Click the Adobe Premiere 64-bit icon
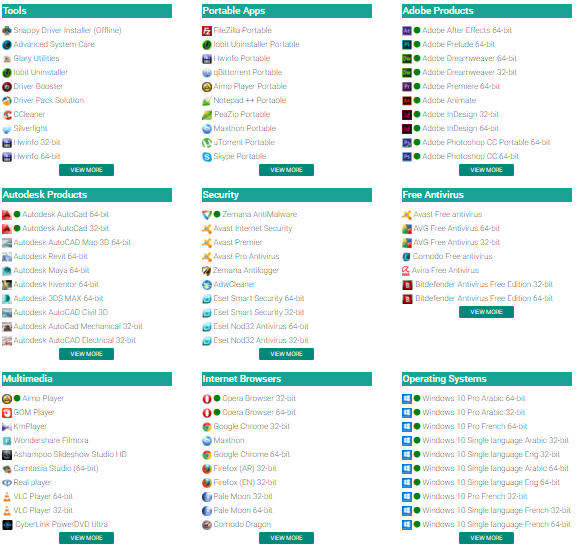This screenshot has height=548, width=578. tap(407, 87)
